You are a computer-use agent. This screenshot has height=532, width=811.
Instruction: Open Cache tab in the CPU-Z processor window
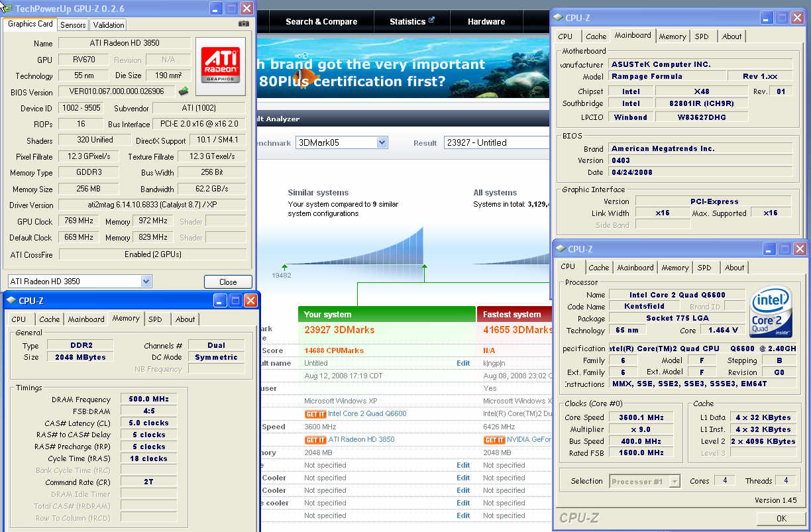point(599,268)
